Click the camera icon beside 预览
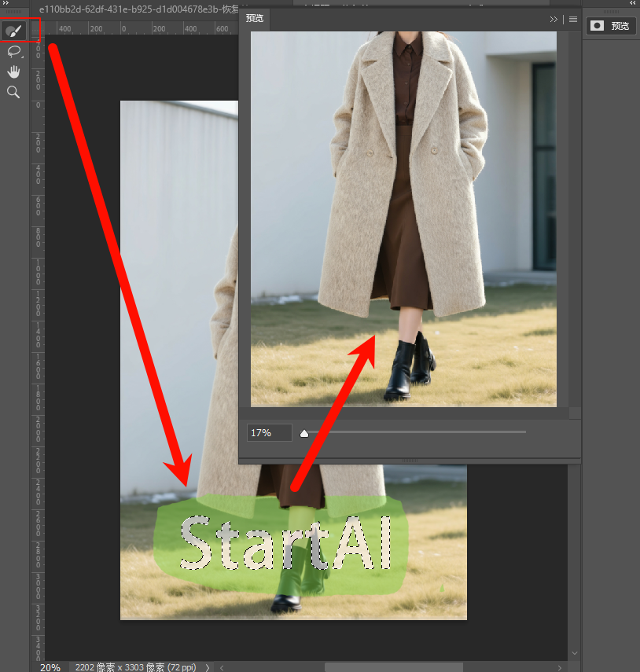 (x=598, y=26)
